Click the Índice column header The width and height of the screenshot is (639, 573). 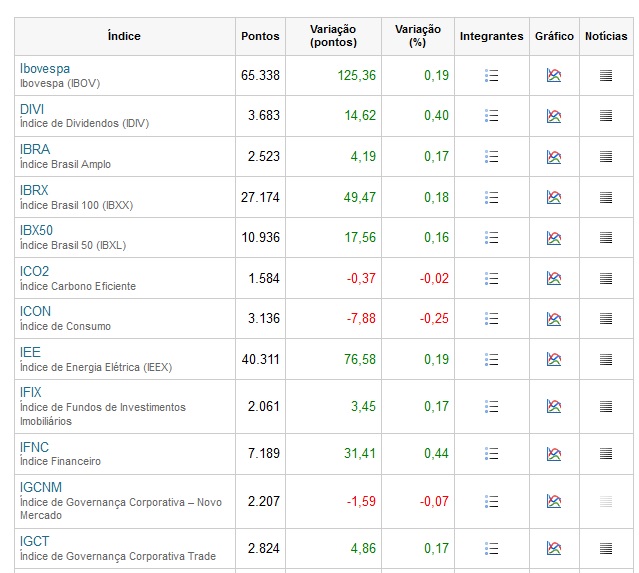[124, 36]
